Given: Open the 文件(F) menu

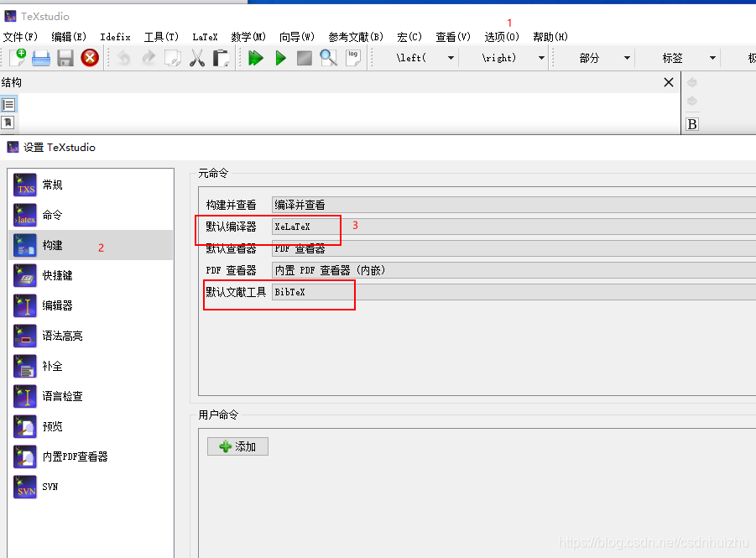Looking at the screenshot, I should tap(20, 37).
